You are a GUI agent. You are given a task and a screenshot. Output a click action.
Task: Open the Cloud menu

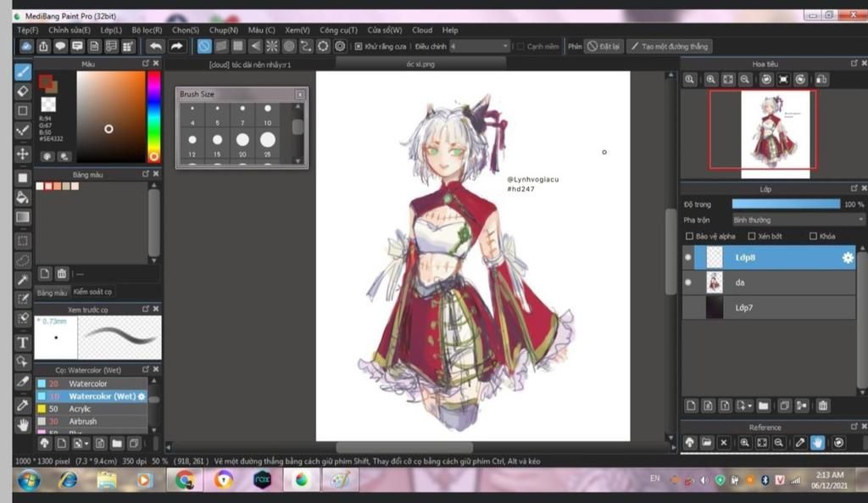tap(422, 30)
